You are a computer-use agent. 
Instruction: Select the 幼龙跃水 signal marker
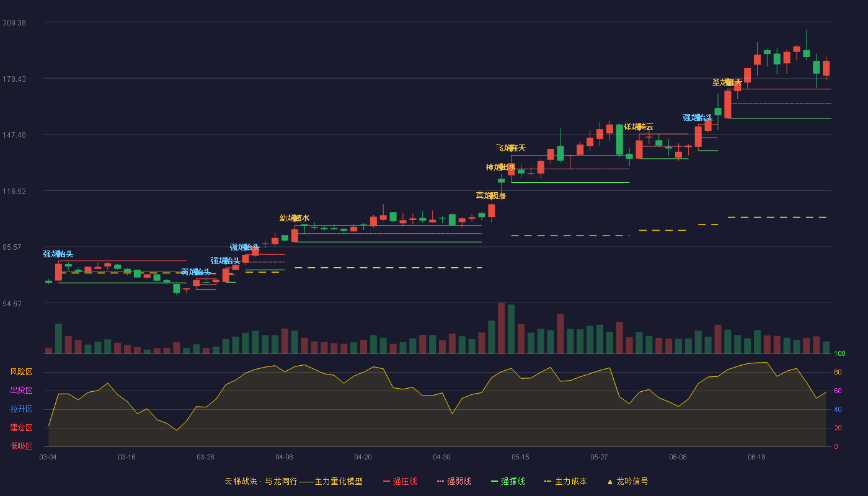(294, 218)
